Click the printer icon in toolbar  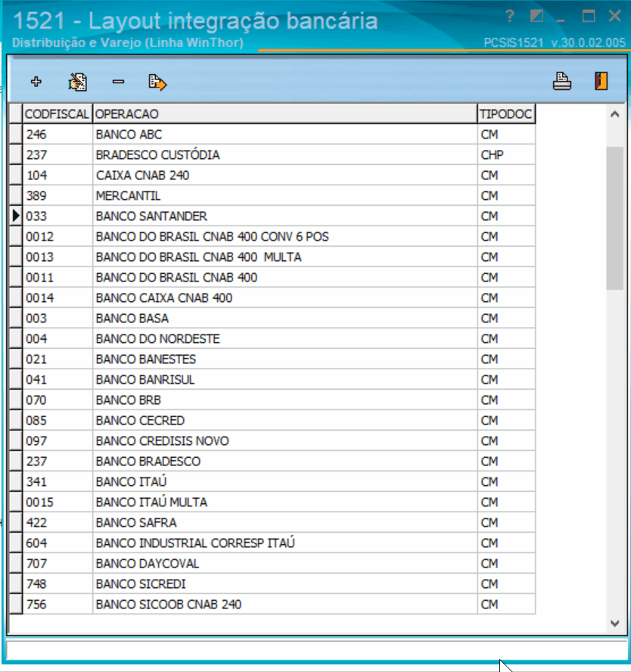click(561, 80)
